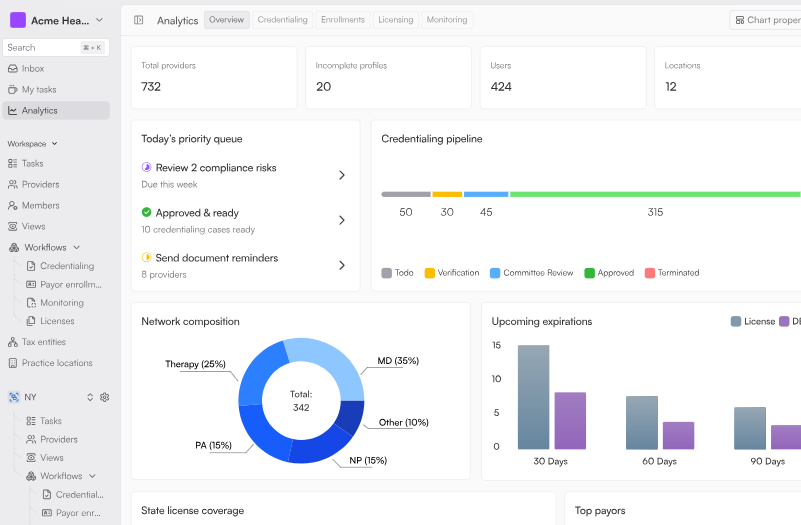The width and height of the screenshot is (801, 525).
Task: Click the Therapy (25%) donut label
Action: point(195,364)
